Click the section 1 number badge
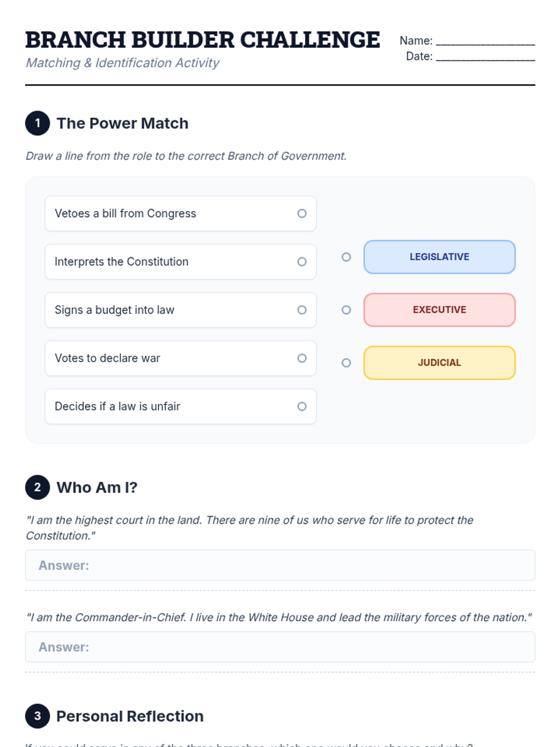 point(37,123)
